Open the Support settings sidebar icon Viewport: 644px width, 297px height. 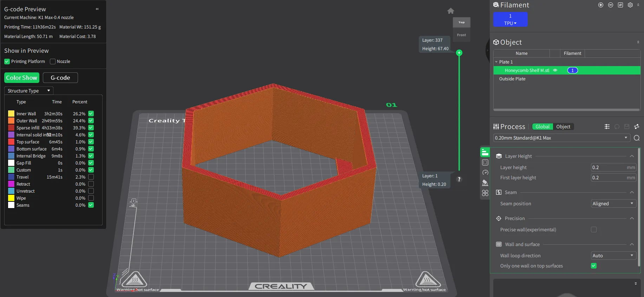[x=485, y=183]
